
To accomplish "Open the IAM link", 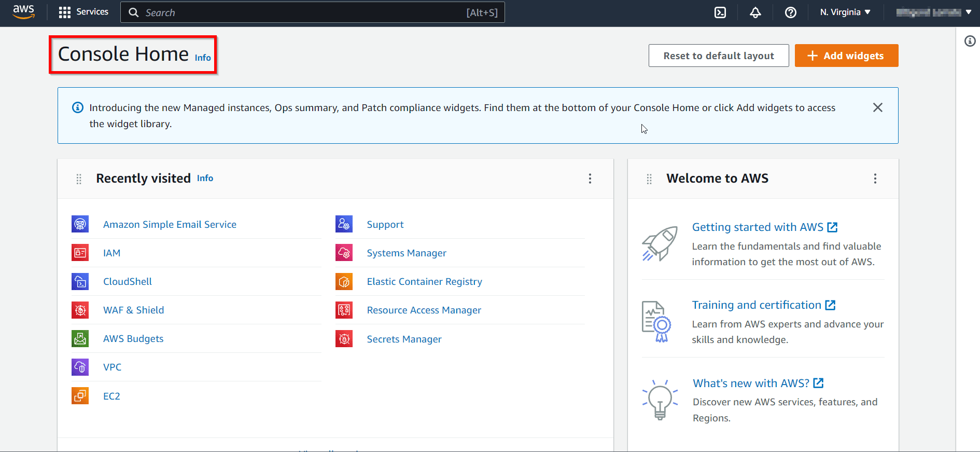I will (x=111, y=253).
